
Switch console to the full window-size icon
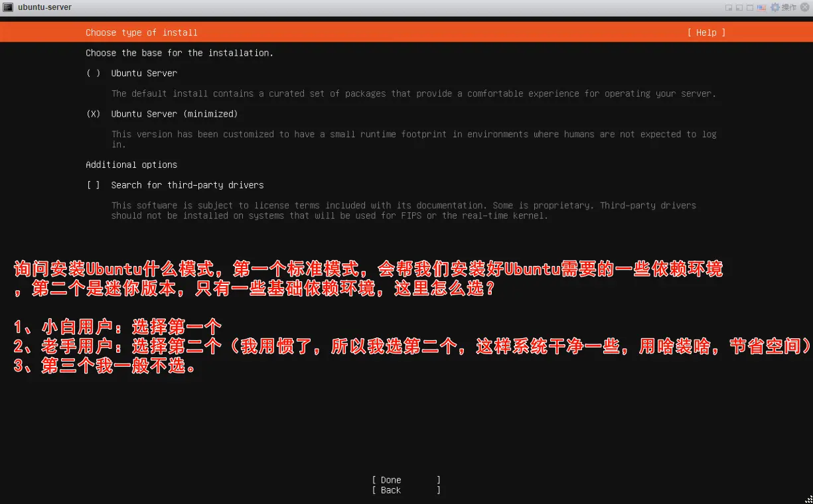[750, 7]
